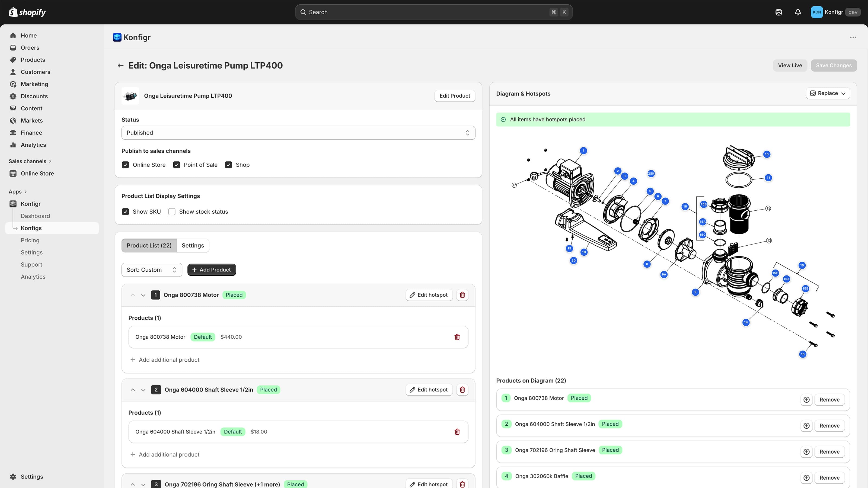Image resolution: width=868 pixels, height=488 pixels.
Task: Open the Content section
Action: (x=31, y=108)
